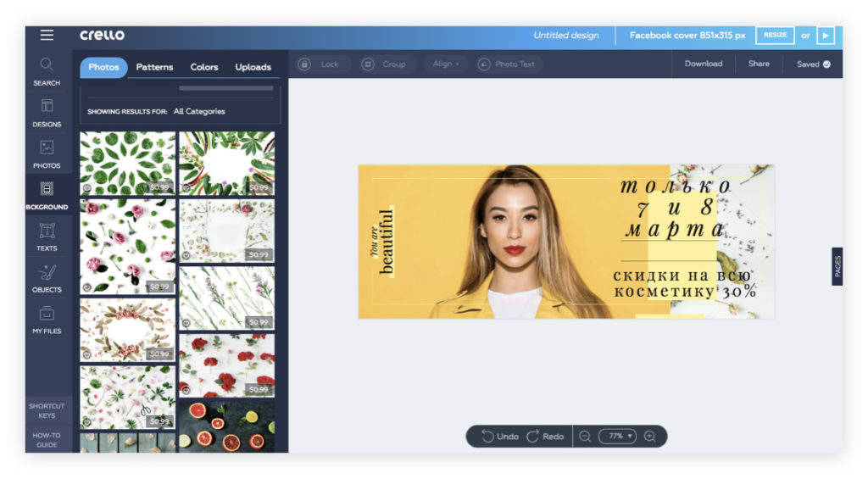Open the Search panel in sidebar
Viewport: 868px width, 479px height.
47,70
